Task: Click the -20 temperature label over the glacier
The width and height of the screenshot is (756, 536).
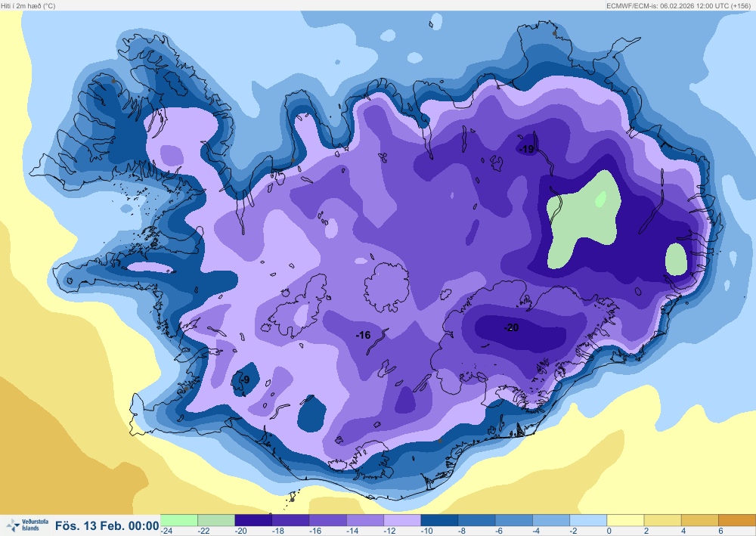Action: pos(512,328)
